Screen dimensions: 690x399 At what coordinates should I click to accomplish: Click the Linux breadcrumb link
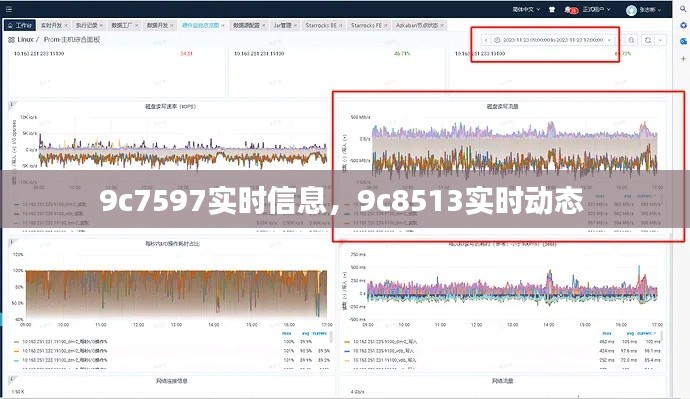click(26, 40)
